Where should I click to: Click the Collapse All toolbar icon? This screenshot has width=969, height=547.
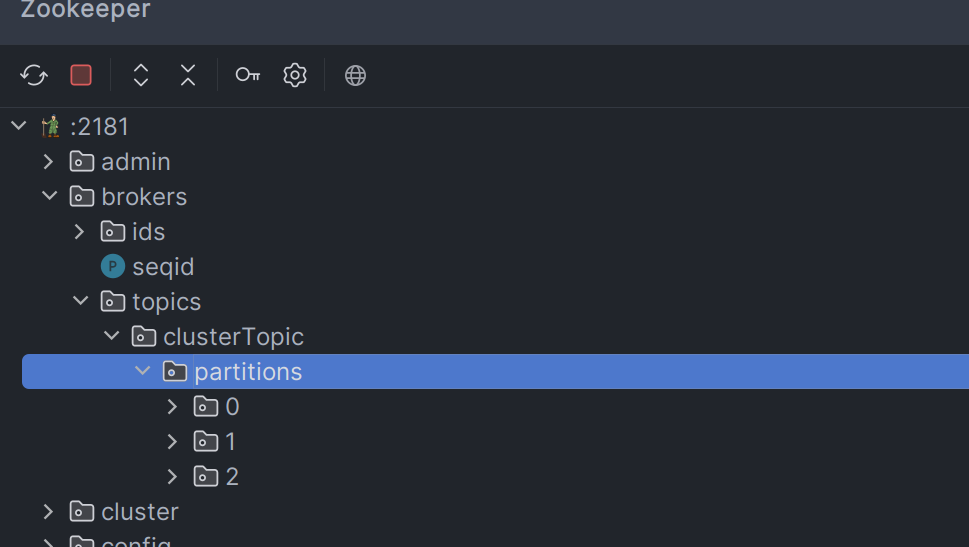click(188, 75)
